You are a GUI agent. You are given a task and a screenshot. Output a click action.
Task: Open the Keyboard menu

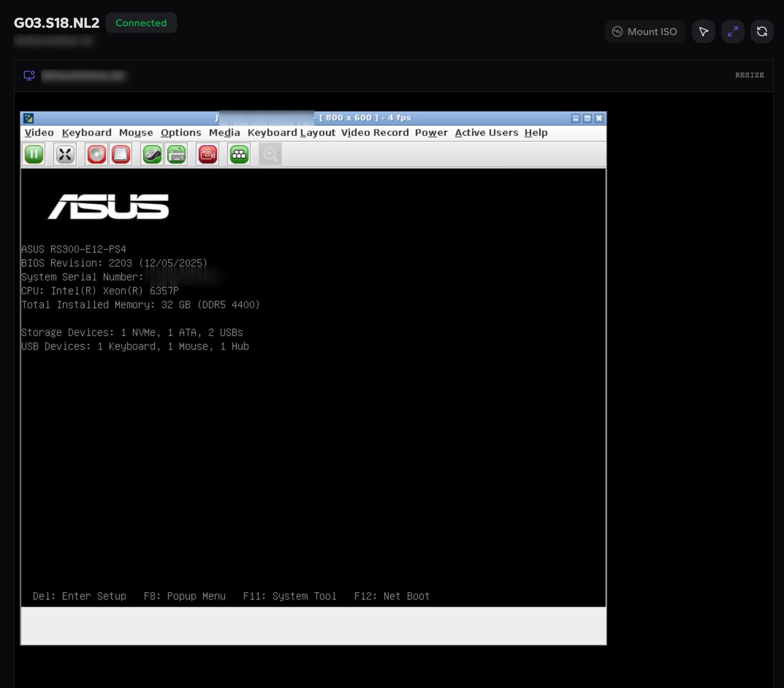87,133
